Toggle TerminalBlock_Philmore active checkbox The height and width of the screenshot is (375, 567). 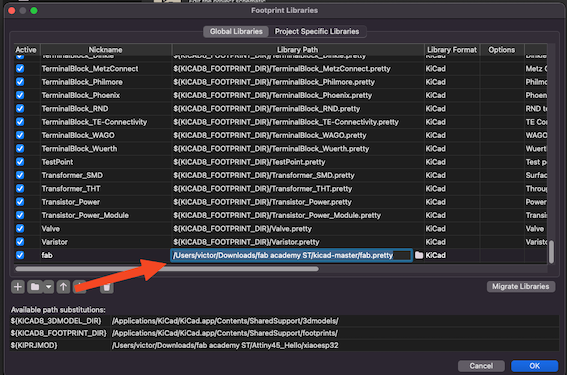[x=20, y=82]
